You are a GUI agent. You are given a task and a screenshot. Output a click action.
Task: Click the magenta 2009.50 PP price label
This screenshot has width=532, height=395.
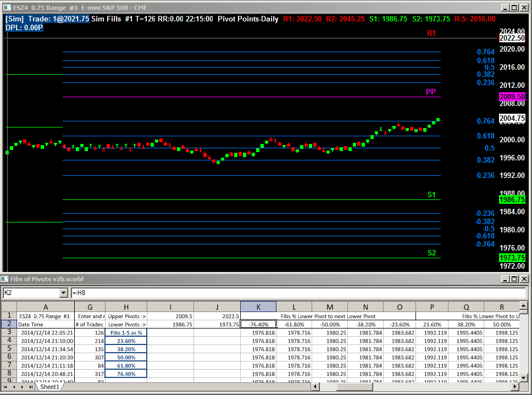(x=512, y=97)
